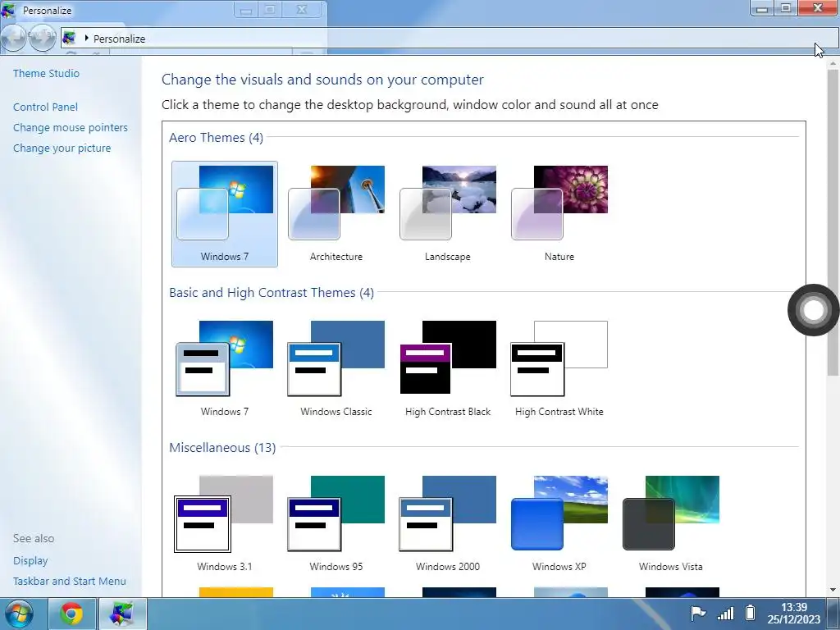The image size is (840, 630).
Task: Click Change mouse pointers
Action: (x=71, y=127)
